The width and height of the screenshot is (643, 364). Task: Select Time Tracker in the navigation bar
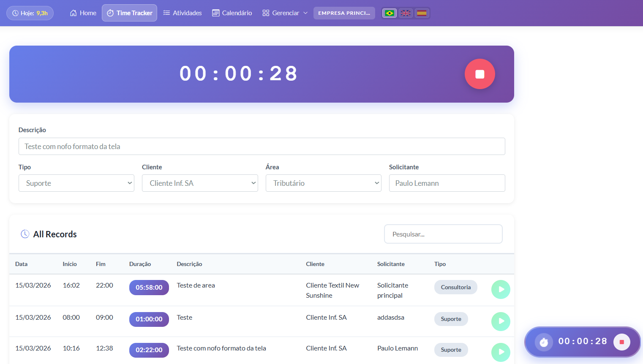coord(129,13)
